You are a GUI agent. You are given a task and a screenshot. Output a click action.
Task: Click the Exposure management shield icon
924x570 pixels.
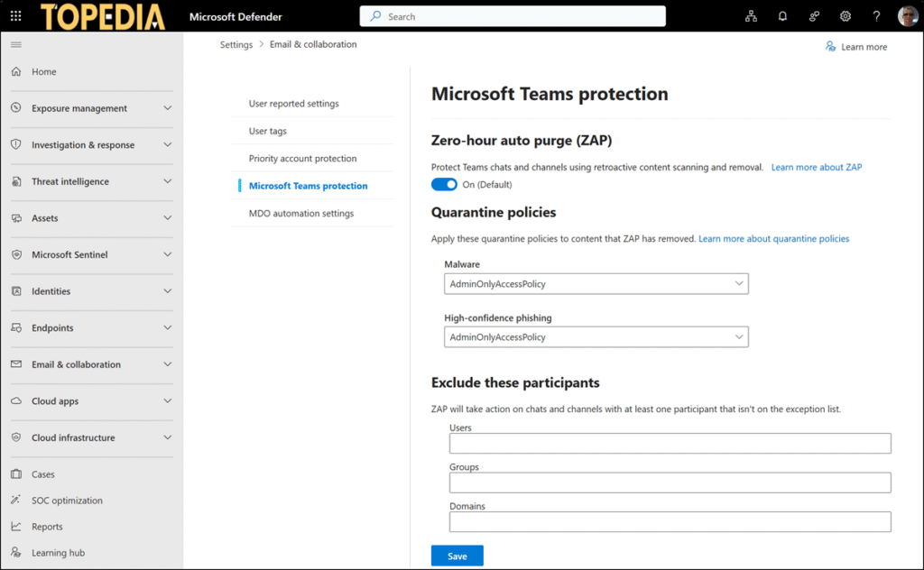pyautogui.click(x=17, y=108)
